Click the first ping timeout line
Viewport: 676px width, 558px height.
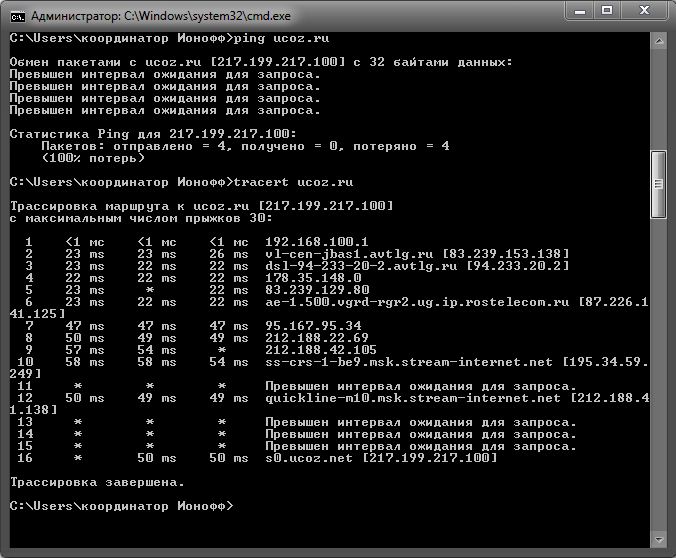pos(165,74)
